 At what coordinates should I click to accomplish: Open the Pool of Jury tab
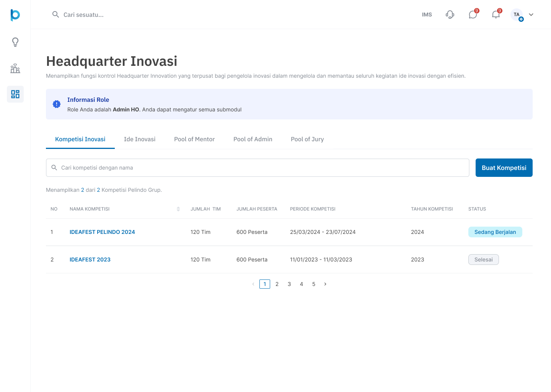coord(307,139)
